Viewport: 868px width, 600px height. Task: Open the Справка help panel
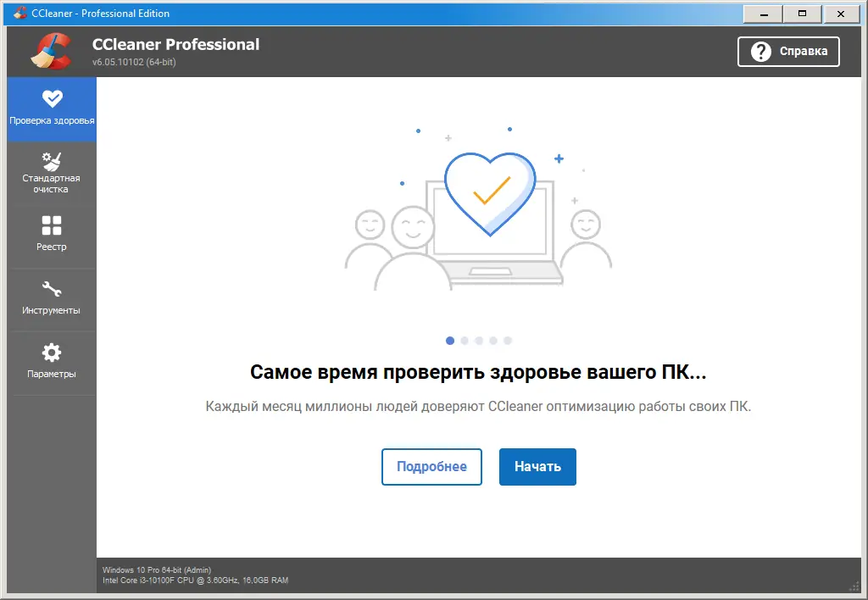pos(788,51)
